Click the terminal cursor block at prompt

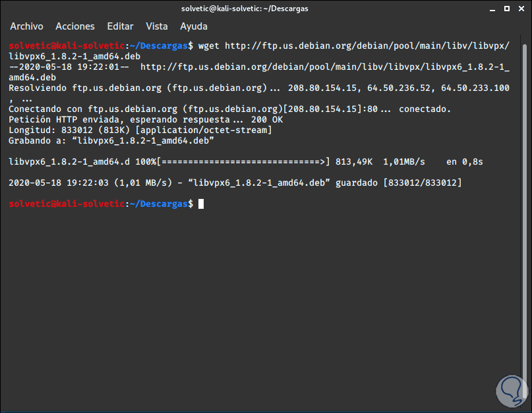(200, 204)
